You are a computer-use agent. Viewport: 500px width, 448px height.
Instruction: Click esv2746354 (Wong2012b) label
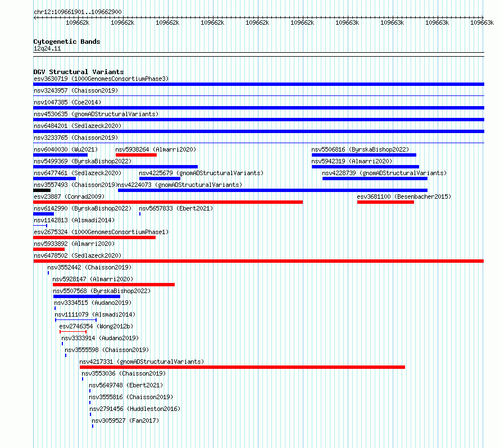point(96,326)
